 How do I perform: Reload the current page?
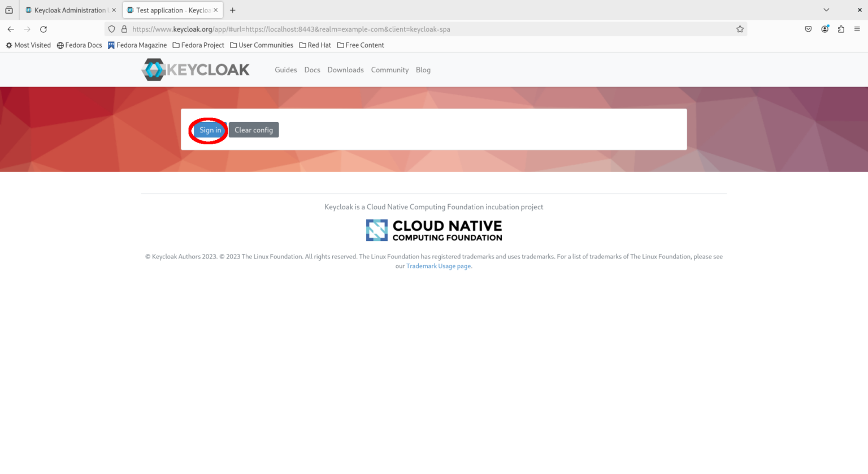44,29
